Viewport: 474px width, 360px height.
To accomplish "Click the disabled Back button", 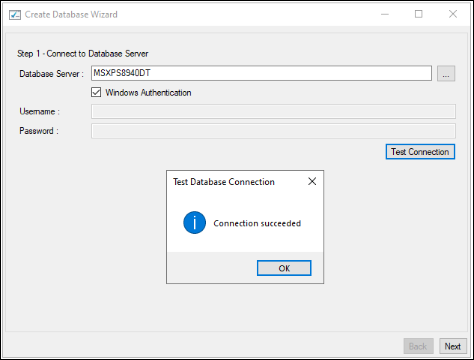I will click(x=418, y=346).
